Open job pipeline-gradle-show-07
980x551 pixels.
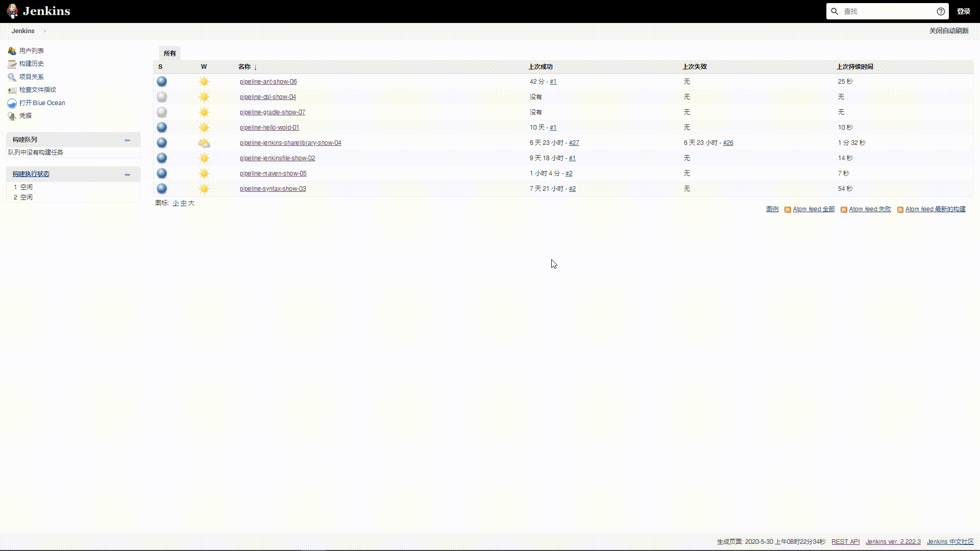273,112
